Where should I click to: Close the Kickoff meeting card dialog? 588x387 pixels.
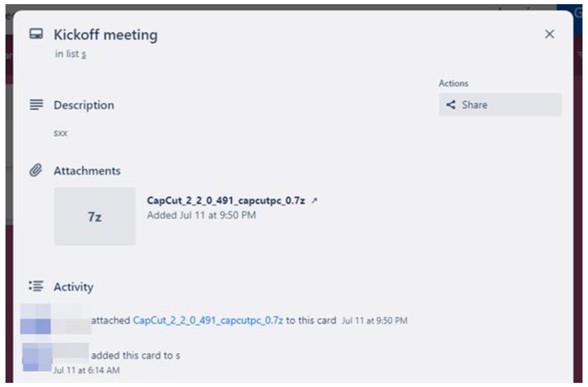pyautogui.click(x=550, y=34)
